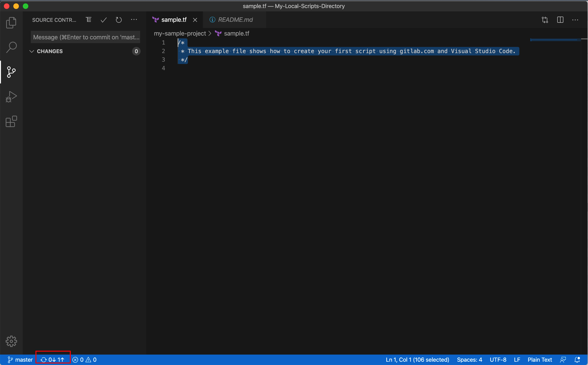588x365 pixels.
Task: Click the commit message input field
Action: click(x=86, y=37)
